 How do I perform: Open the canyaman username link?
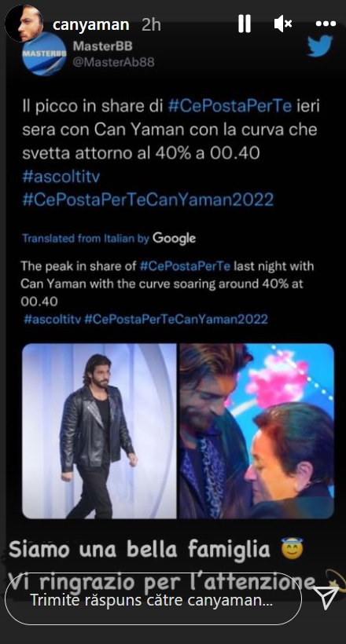coord(91,25)
